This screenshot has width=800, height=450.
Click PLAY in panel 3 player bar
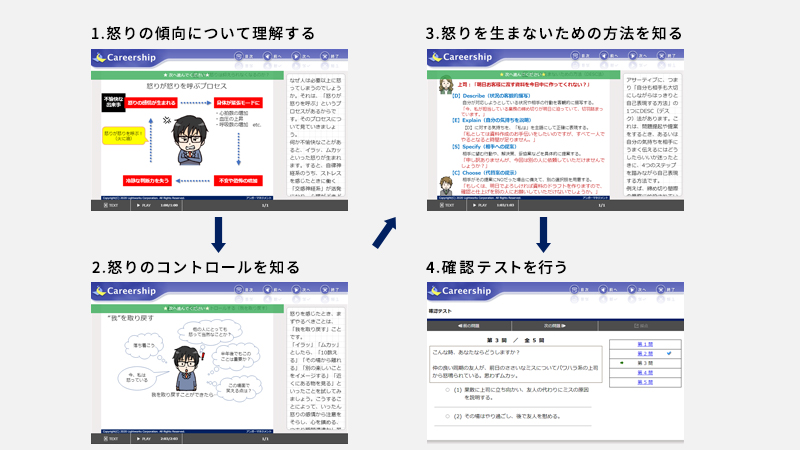tap(480, 205)
